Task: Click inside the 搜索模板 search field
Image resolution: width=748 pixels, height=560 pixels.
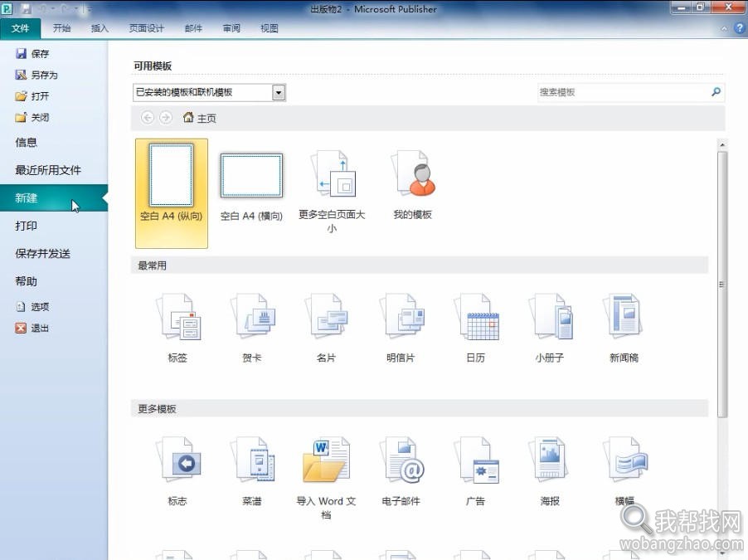Action: point(624,92)
